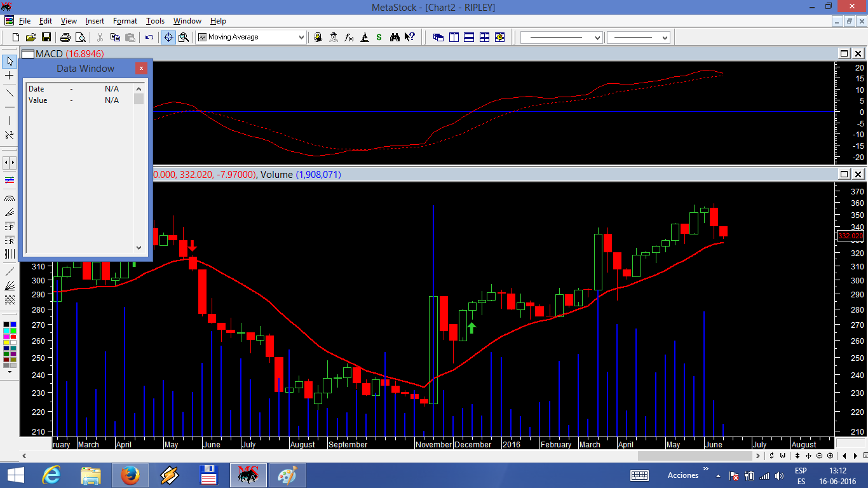
Task: Open the File menu
Action: click(x=25, y=21)
